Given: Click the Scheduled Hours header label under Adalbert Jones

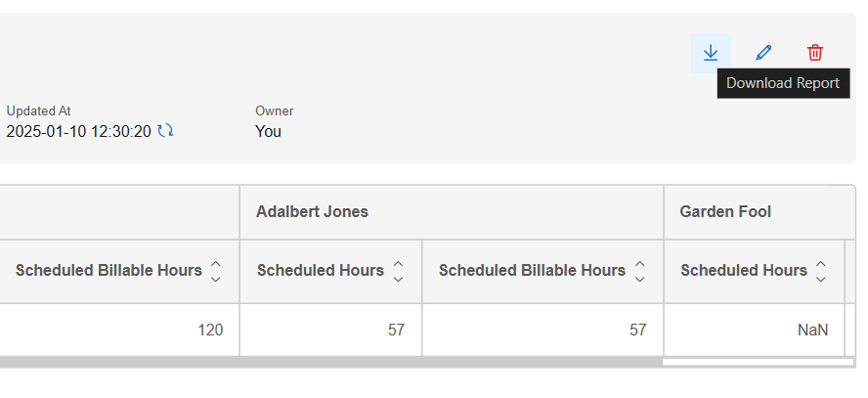Looking at the screenshot, I should point(321,270).
